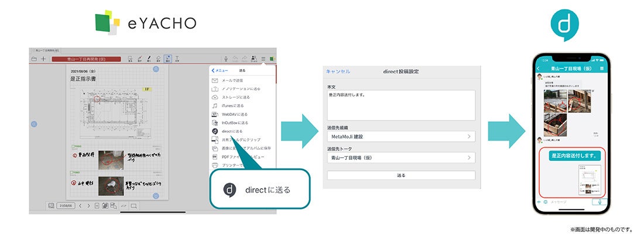Click the メッセージ input field on phone
The height and width of the screenshot is (234, 644).
tap(570, 202)
